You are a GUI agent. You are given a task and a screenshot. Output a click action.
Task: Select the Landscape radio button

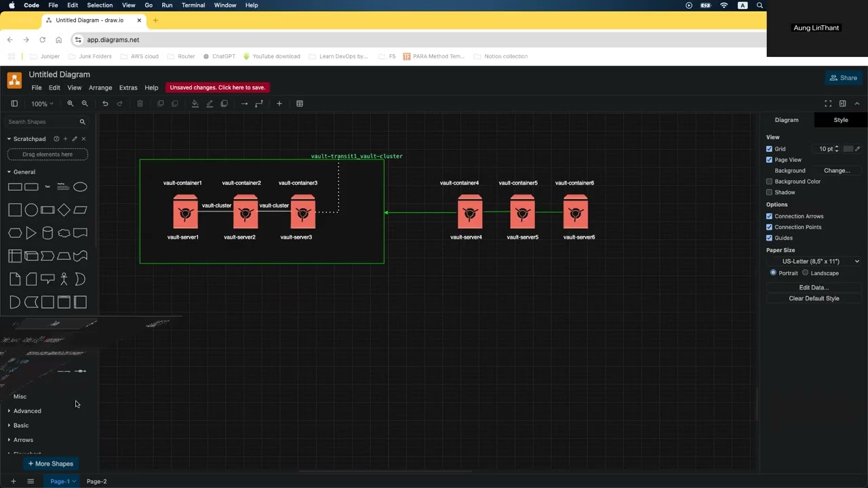806,272
